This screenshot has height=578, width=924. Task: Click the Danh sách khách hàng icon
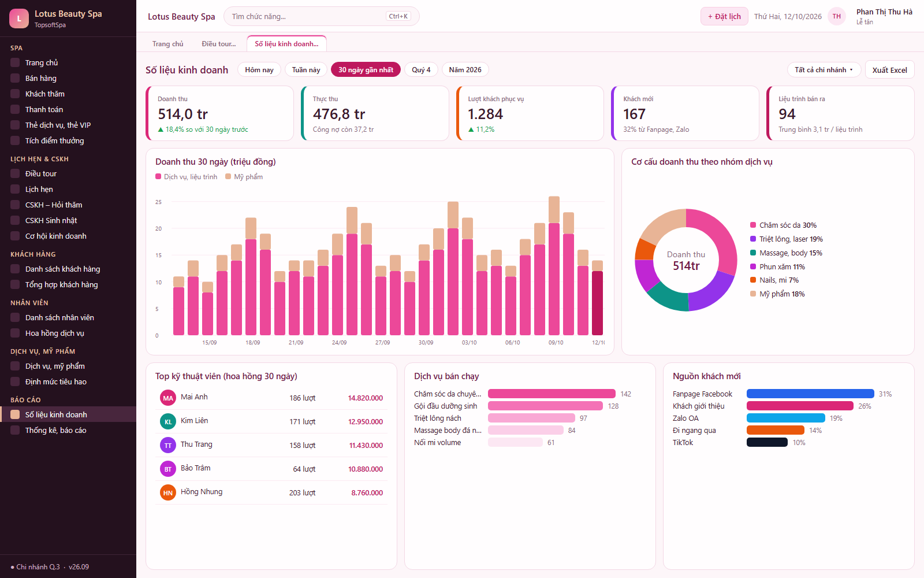click(15, 269)
